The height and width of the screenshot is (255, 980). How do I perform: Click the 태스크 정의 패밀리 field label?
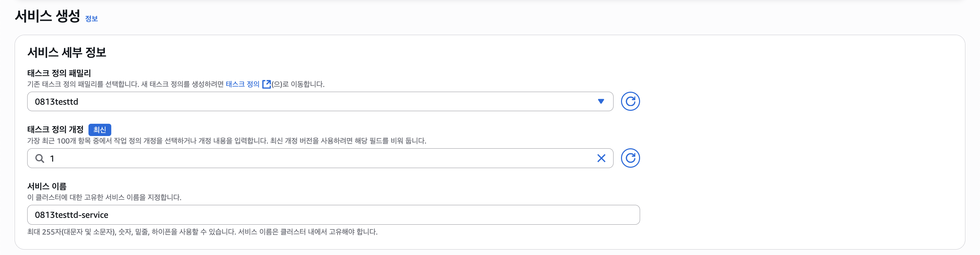tap(59, 73)
